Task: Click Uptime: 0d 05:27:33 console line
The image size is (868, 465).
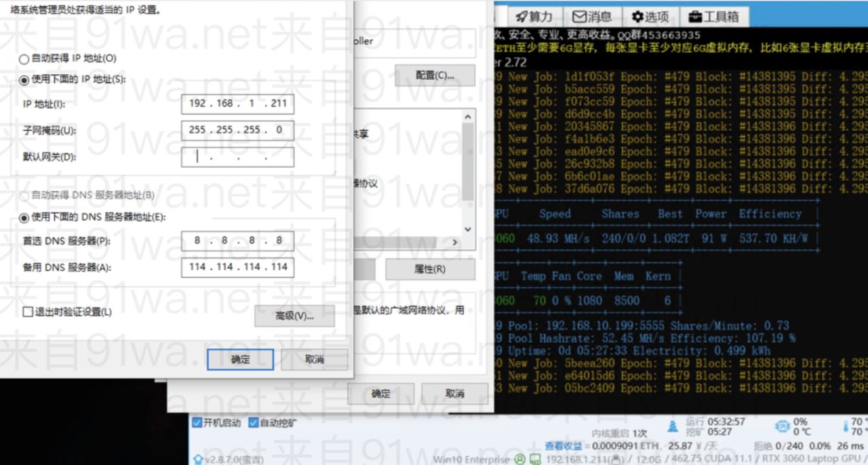Action: [x=633, y=351]
